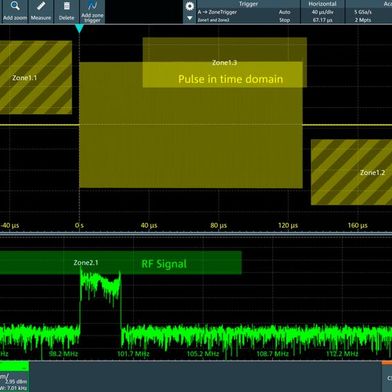Click the 101.7 MHz frequency axis label
Screen dimensions: 392x392
133,354
